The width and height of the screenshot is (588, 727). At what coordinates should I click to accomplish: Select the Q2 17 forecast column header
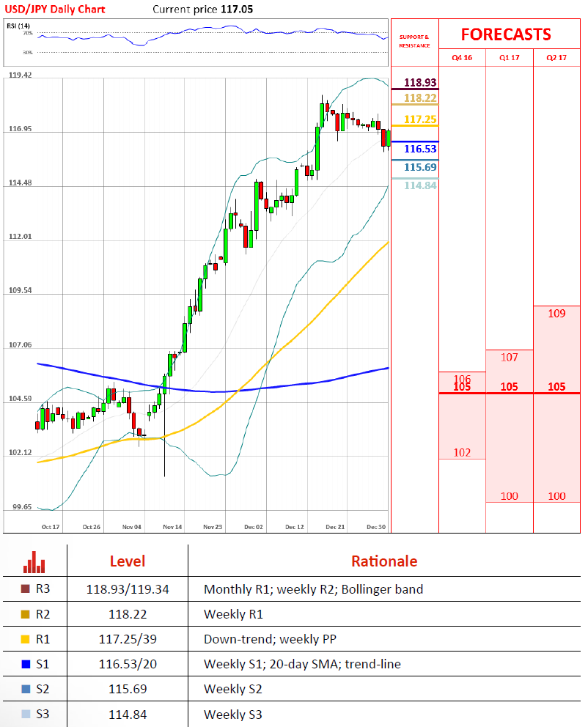(556, 57)
